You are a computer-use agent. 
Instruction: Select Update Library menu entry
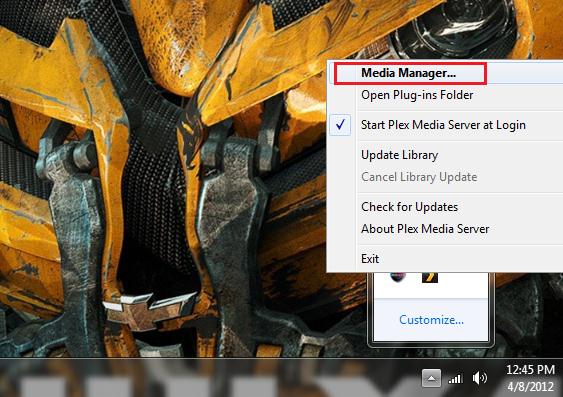446,155
